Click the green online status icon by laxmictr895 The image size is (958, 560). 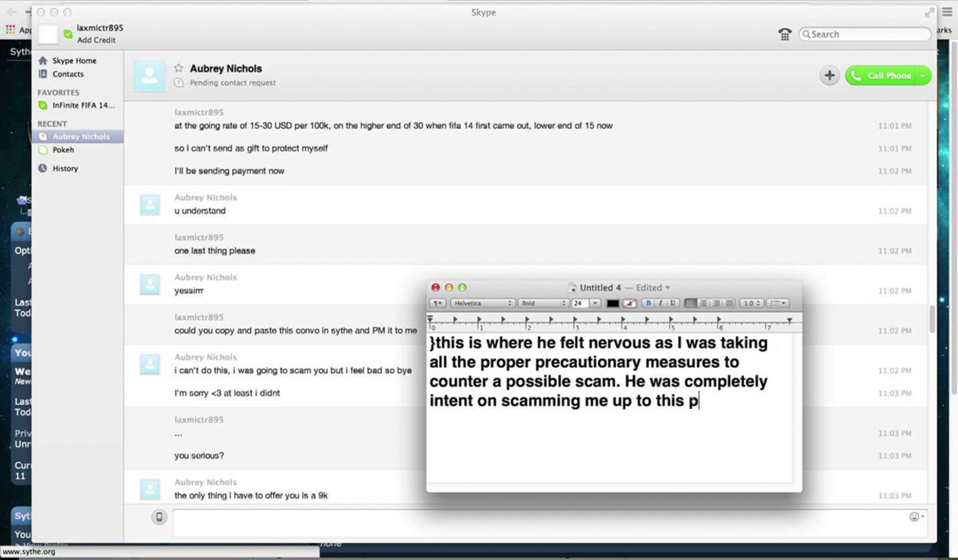[x=68, y=34]
